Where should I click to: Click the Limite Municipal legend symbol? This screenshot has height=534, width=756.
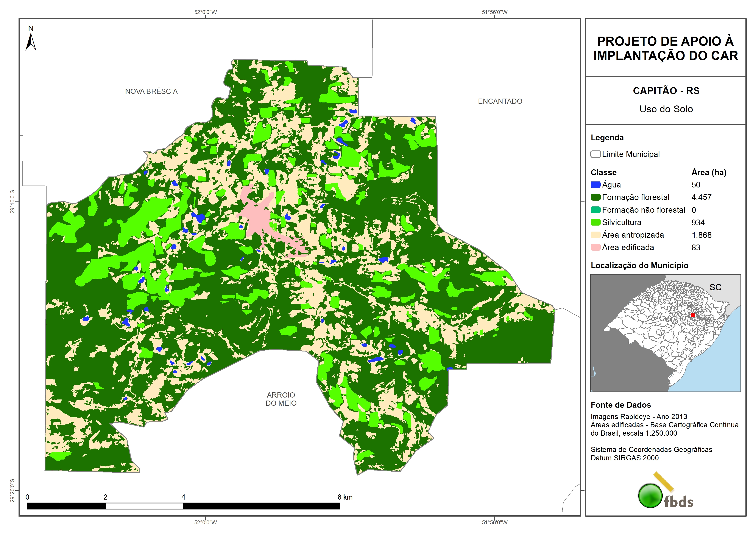[595, 154]
